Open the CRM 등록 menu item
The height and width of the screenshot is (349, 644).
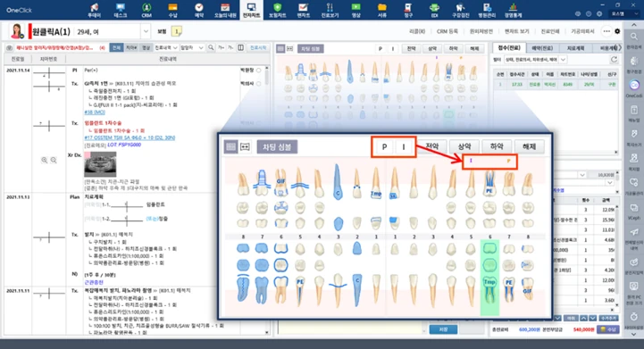click(x=447, y=31)
